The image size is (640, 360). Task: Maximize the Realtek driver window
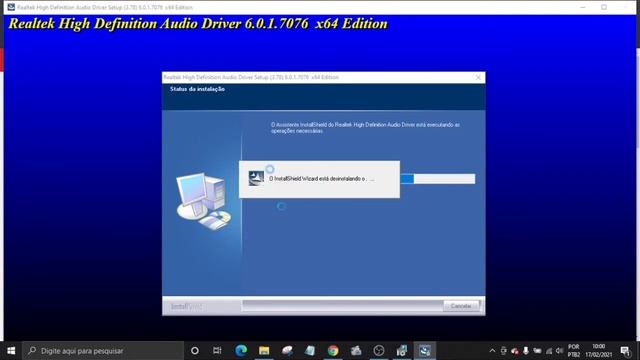pos(604,7)
